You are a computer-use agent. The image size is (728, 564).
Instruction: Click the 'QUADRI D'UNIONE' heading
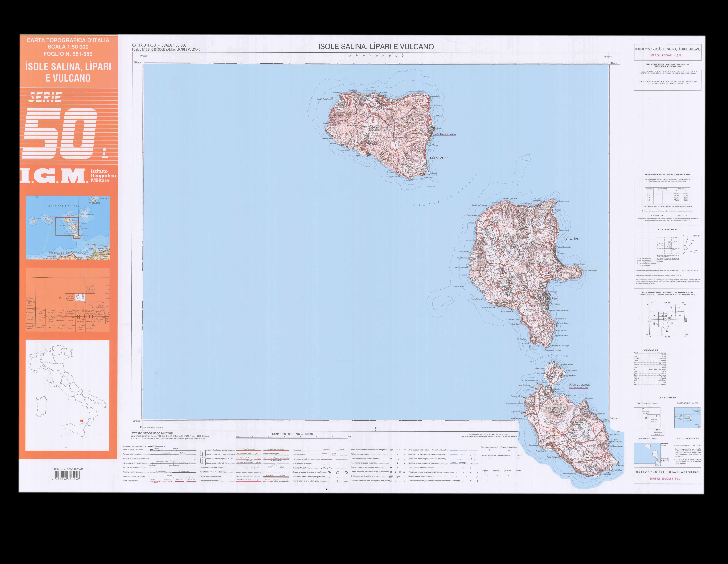(667, 398)
